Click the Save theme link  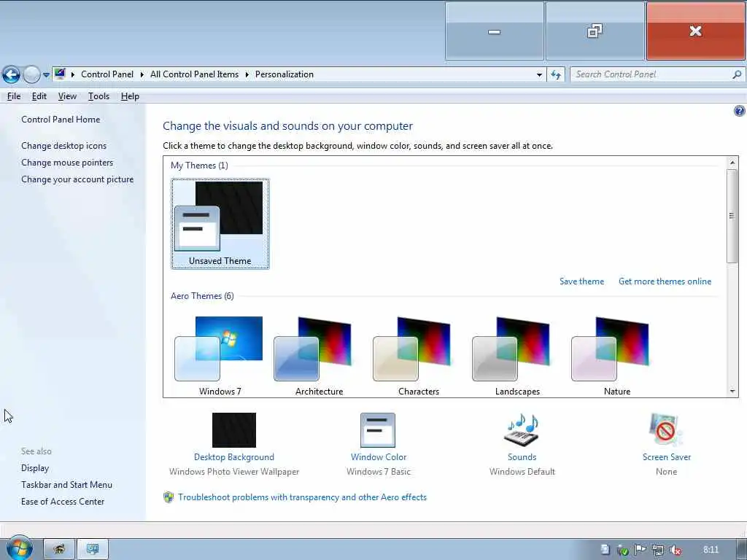581,281
